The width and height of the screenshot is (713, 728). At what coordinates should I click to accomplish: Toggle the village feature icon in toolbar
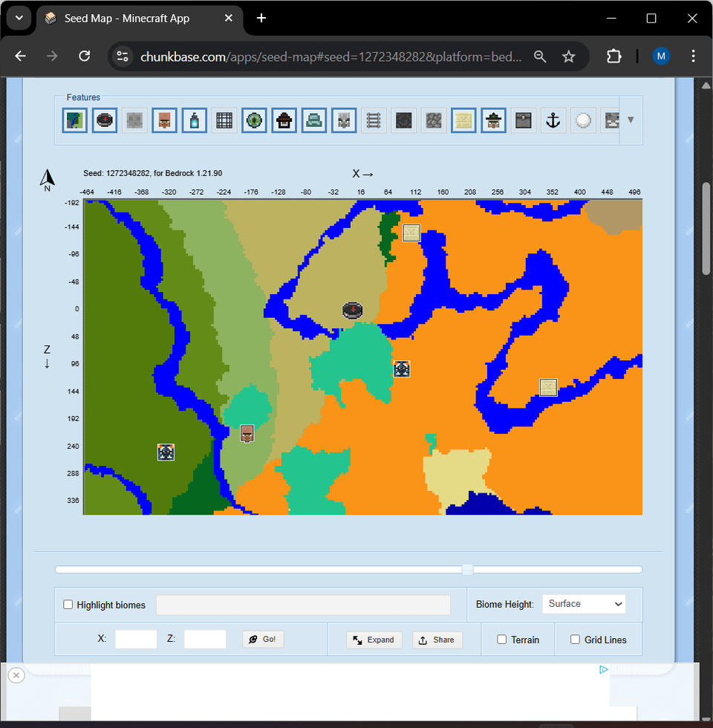point(164,120)
